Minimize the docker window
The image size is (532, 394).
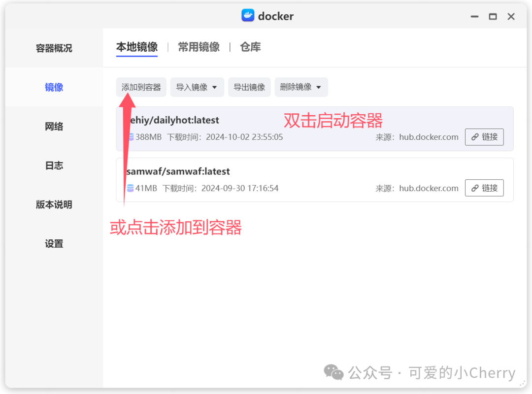474,16
